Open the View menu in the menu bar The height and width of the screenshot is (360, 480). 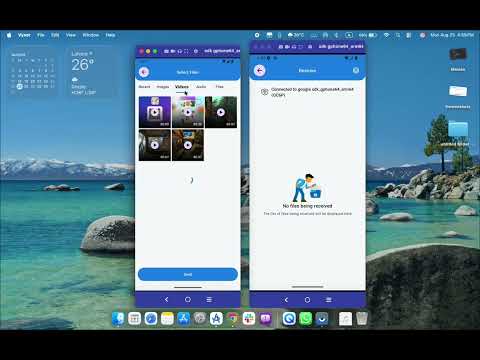(71, 35)
